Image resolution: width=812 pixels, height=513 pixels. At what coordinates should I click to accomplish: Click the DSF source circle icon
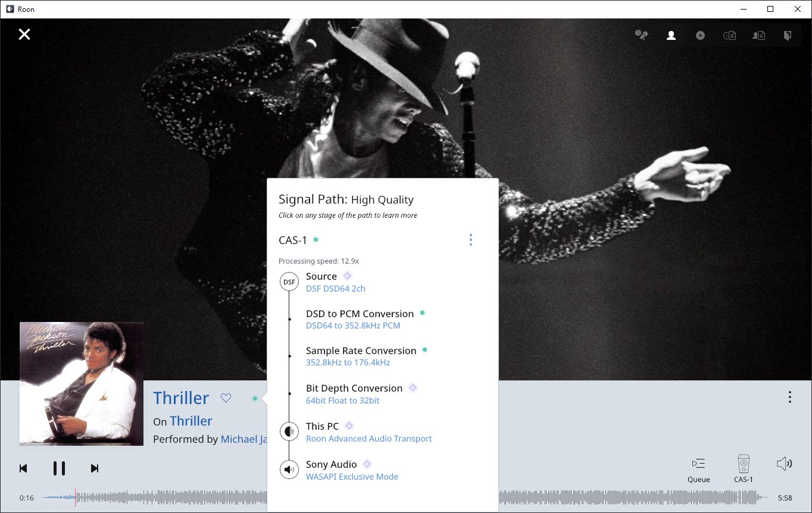click(289, 281)
